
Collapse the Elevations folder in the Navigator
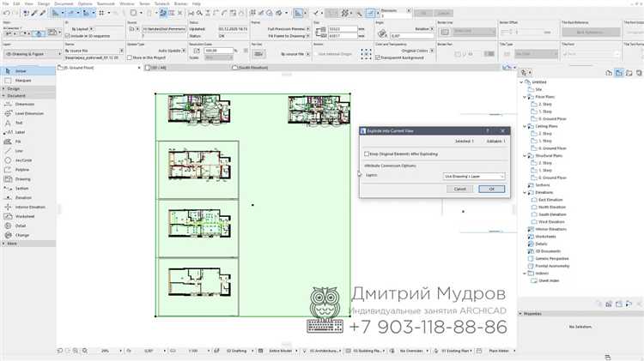click(525, 192)
